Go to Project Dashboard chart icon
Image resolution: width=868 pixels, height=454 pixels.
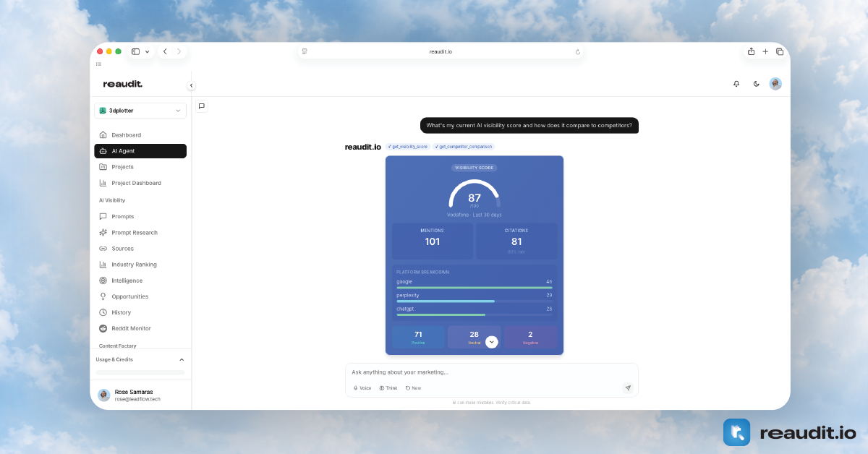coord(103,183)
